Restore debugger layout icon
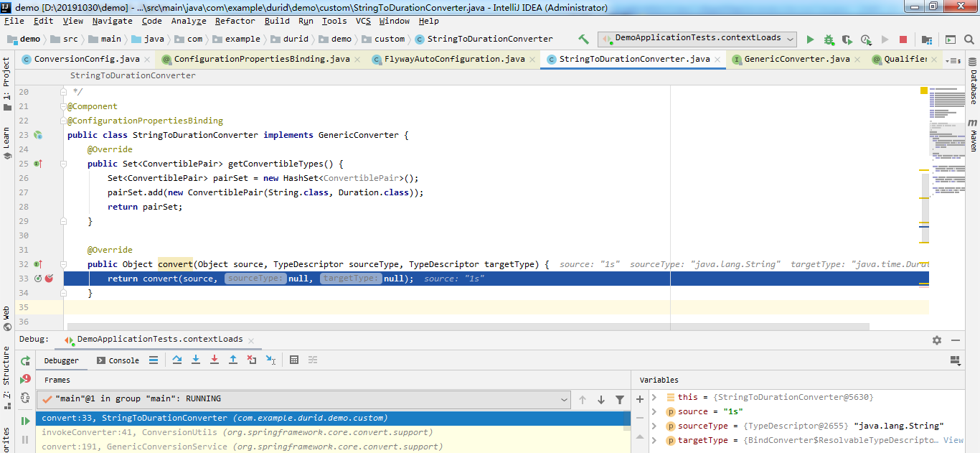This screenshot has height=453, width=980. point(955,360)
